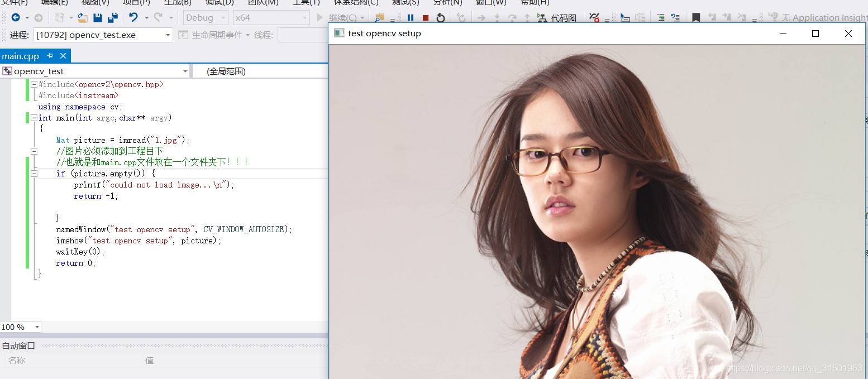Viewport: 868px width, 379px height.
Task: Undo the last edit with the Undo icon
Action: pos(133,18)
